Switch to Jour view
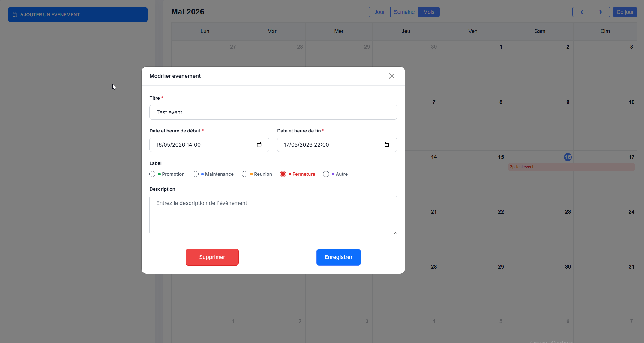The image size is (644, 343). [x=379, y=12]
